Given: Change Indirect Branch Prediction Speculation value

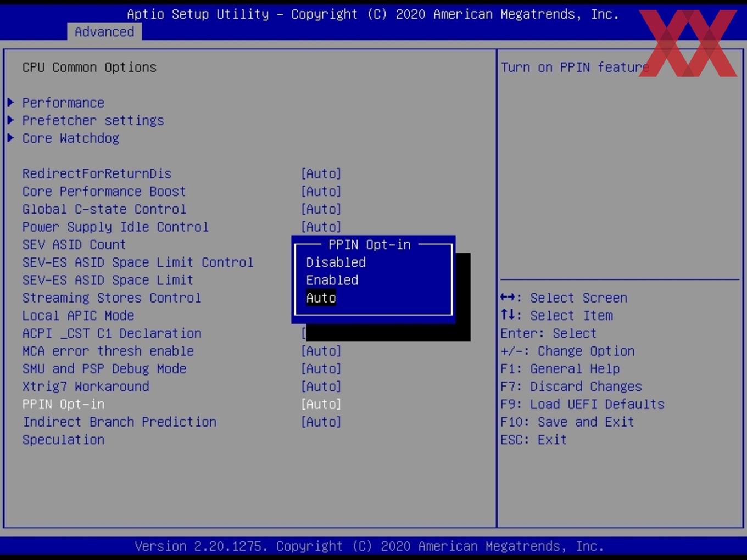Looking at the screenshot, I should pyautogui.click(x=321, y=422).
